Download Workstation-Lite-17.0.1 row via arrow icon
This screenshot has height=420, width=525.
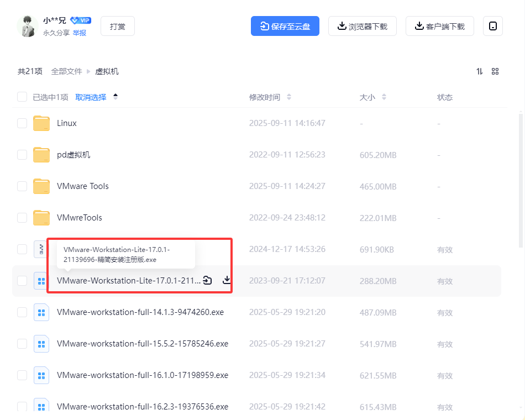click(x=227, y=280)
